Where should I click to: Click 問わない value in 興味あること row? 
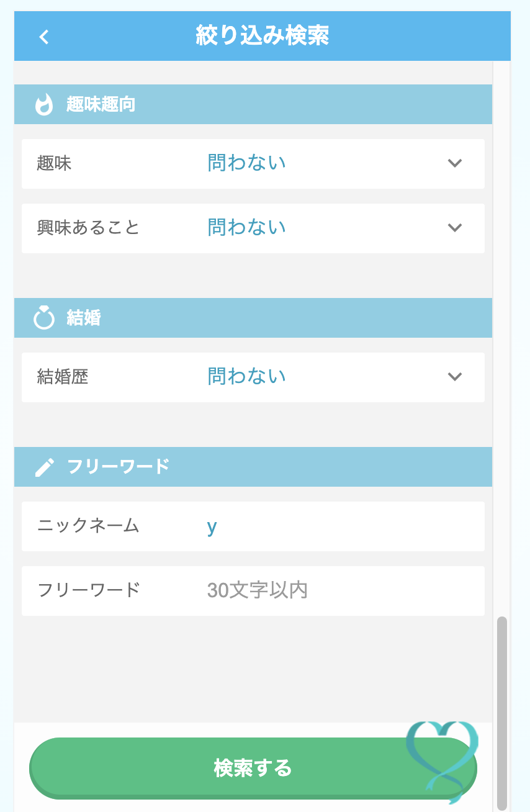coord(246,228)
